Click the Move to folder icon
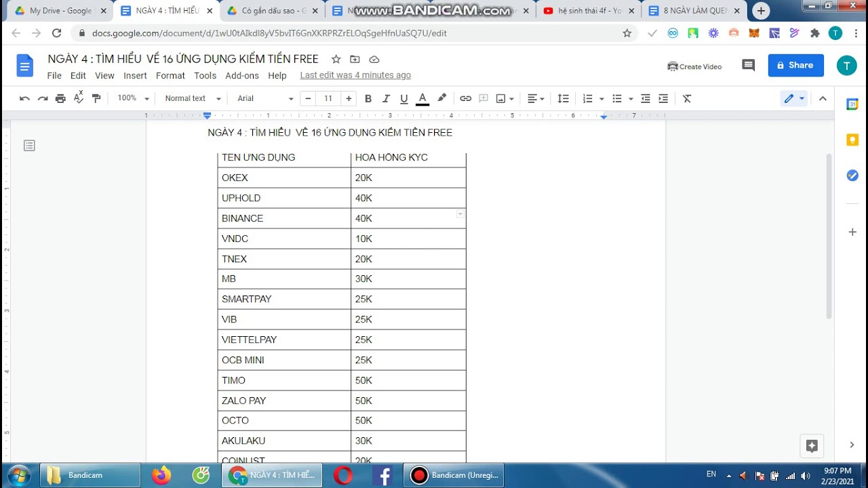This screenshot has height=488, width=868. tap(355, 60)
